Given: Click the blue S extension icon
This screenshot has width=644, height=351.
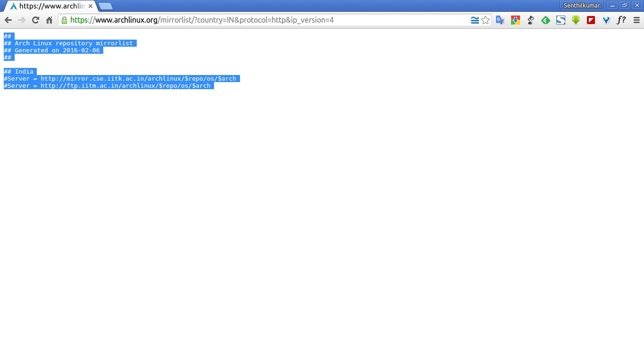Looking at the screenshot, I should 561,20.
